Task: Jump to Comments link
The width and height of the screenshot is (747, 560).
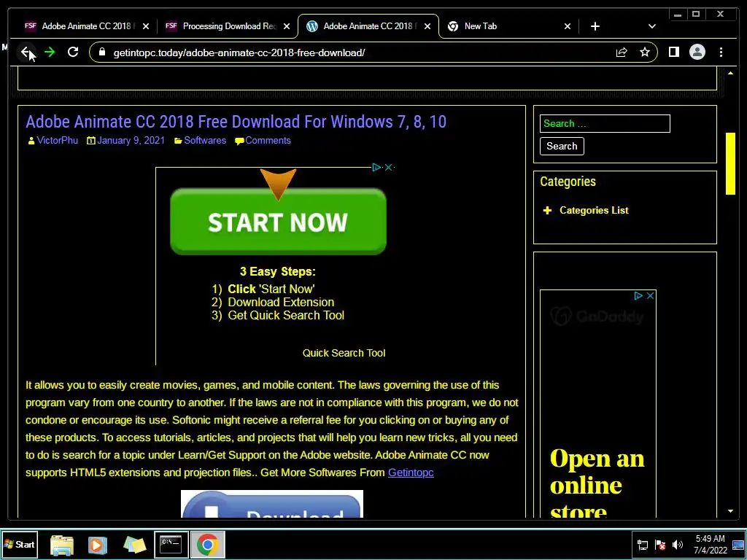Action: (x=268, y=141)
